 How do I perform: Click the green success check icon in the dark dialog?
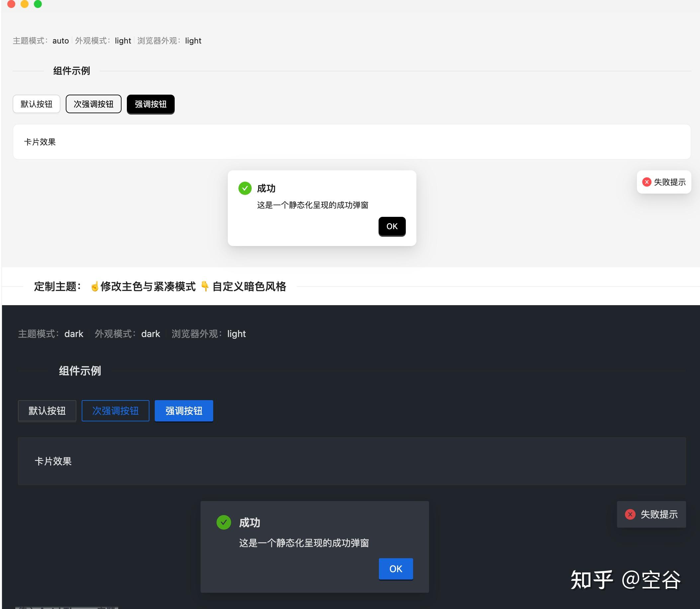point(224,523)
